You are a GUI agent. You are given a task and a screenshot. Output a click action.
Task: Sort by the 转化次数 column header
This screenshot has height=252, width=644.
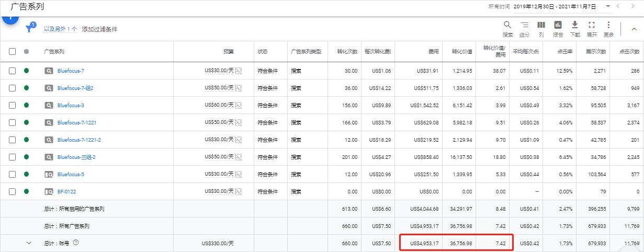pos(347,52)
